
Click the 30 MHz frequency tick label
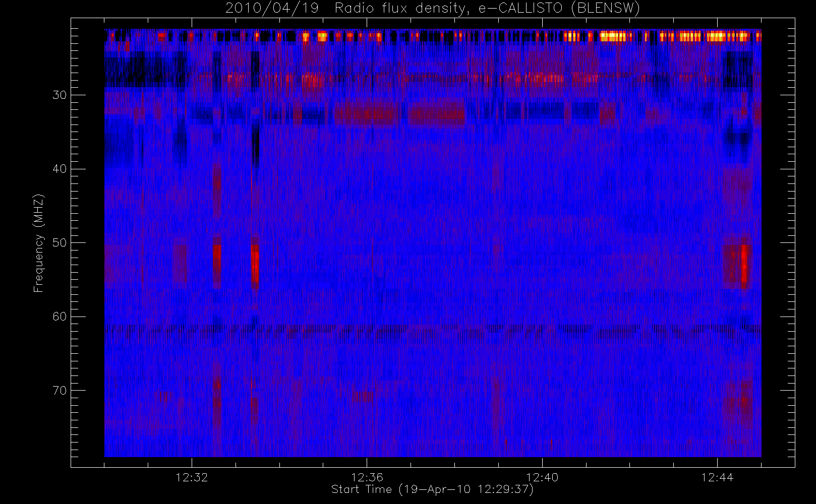coord(60,95)
